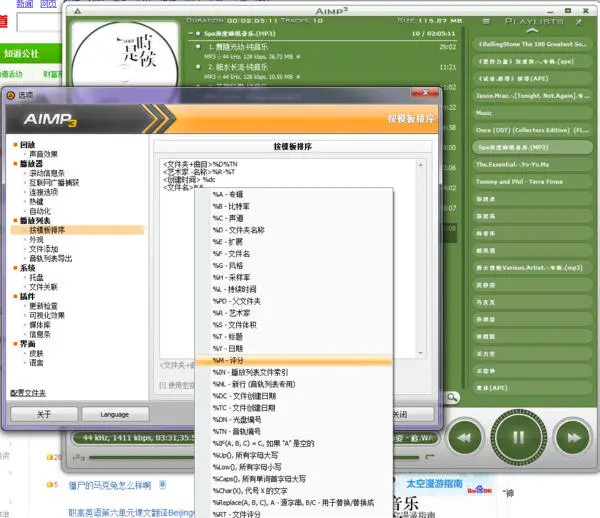
Task: Skip to the next track
Action: [x=573, y=437]
